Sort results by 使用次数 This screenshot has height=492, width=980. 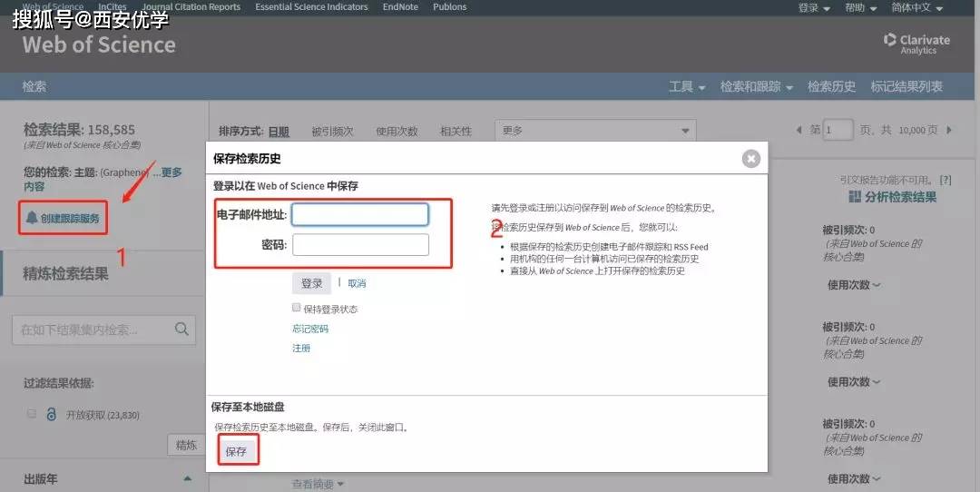[397, 132]
